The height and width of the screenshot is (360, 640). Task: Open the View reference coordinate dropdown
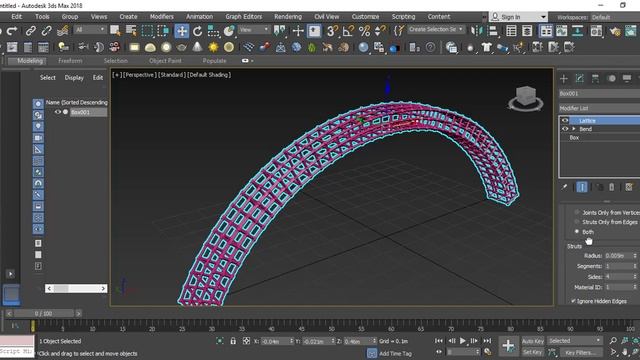tap(254, 30)
